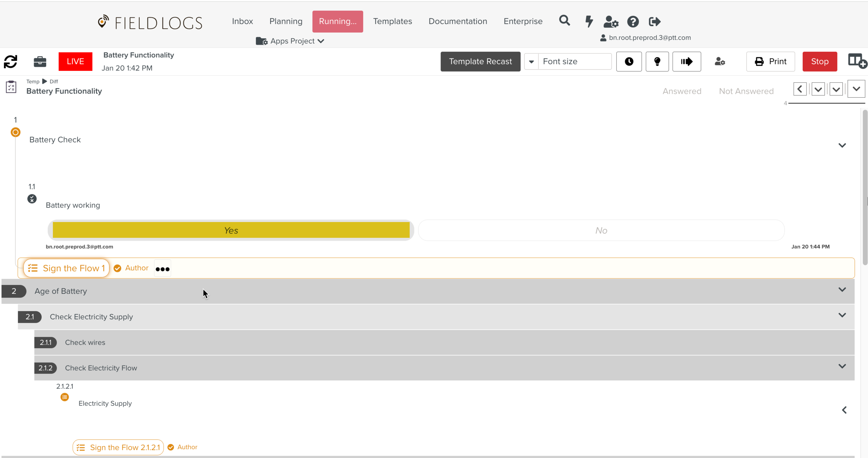Switch to the Templates menu

tap(392, 21)
